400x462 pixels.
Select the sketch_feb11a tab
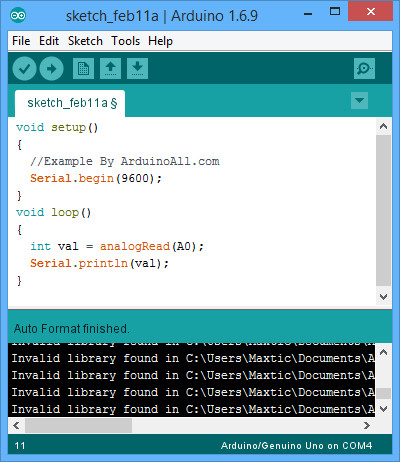[x=70, y=103]
